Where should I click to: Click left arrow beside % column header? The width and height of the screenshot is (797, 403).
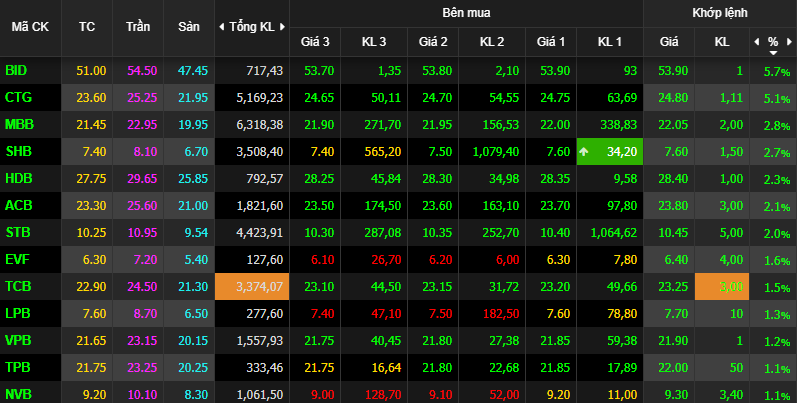757,42
